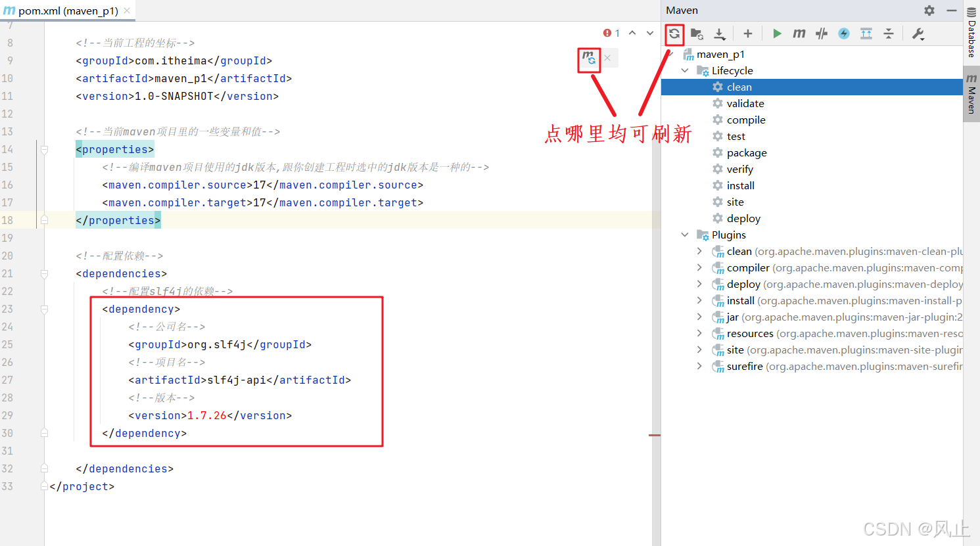Select the package lifecycle phase
This screenshot has height=546, width=980.
(746, 152)
